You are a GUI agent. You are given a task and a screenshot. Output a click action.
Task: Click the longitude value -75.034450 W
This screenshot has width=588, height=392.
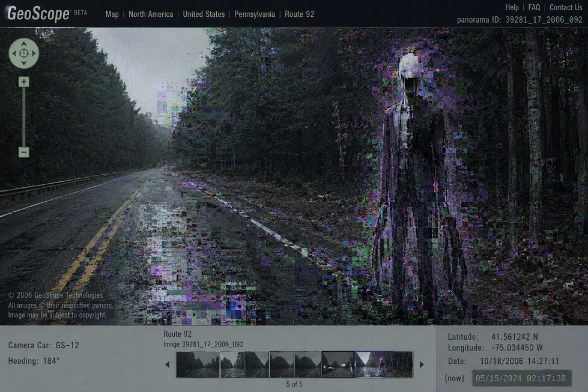[517, 348]
